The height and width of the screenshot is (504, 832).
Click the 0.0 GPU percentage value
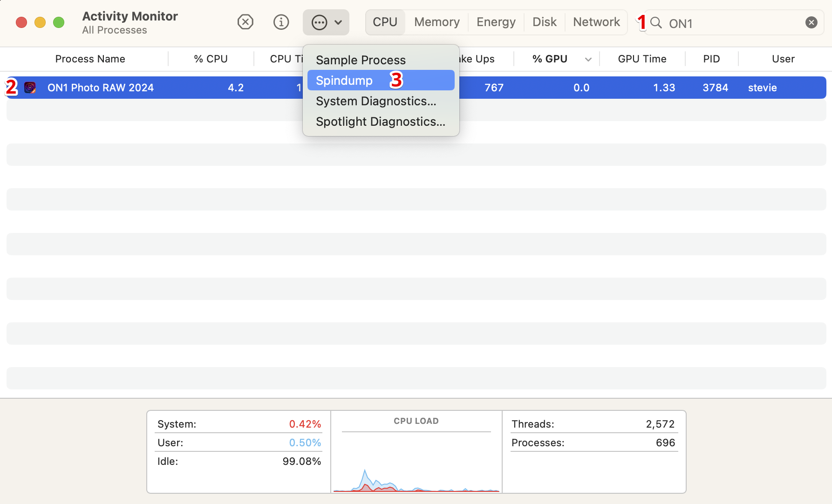click(x=581, y=88)
